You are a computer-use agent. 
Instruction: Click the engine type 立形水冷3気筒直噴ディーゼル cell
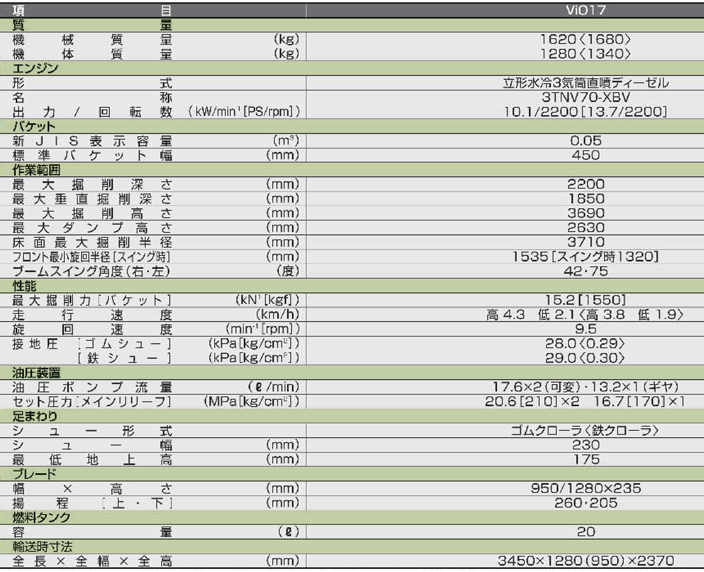pyautogui.click(x=586, y=83)
